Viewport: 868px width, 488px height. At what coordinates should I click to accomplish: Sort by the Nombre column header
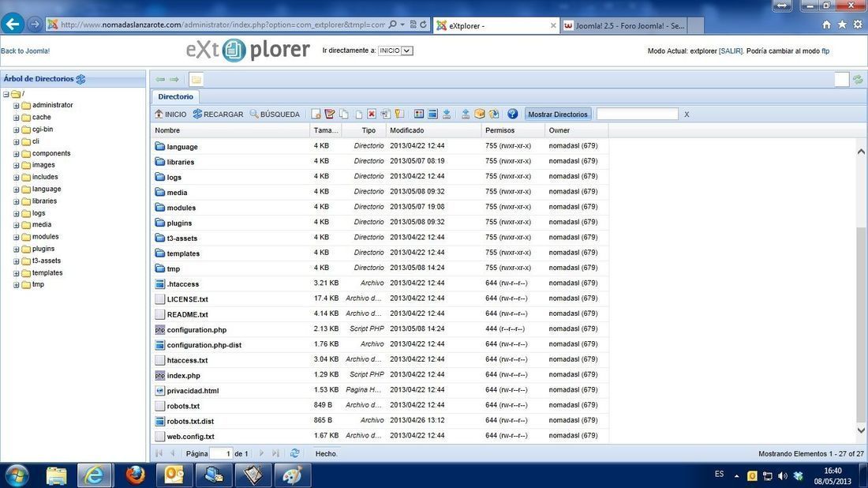230,130
